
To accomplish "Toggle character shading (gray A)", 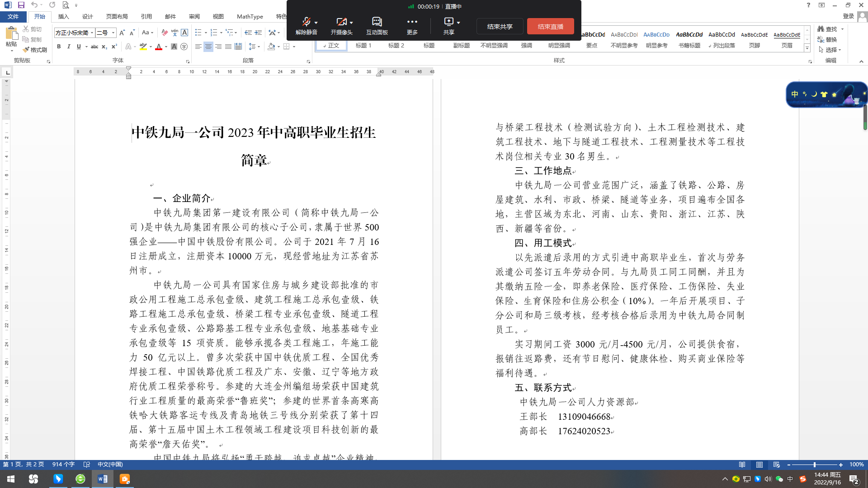I will tap(174, 47).
